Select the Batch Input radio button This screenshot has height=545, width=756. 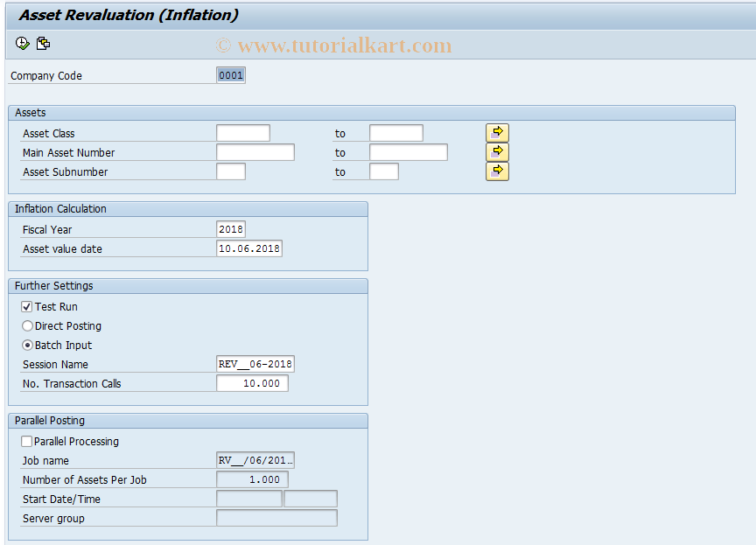point(25,345)
